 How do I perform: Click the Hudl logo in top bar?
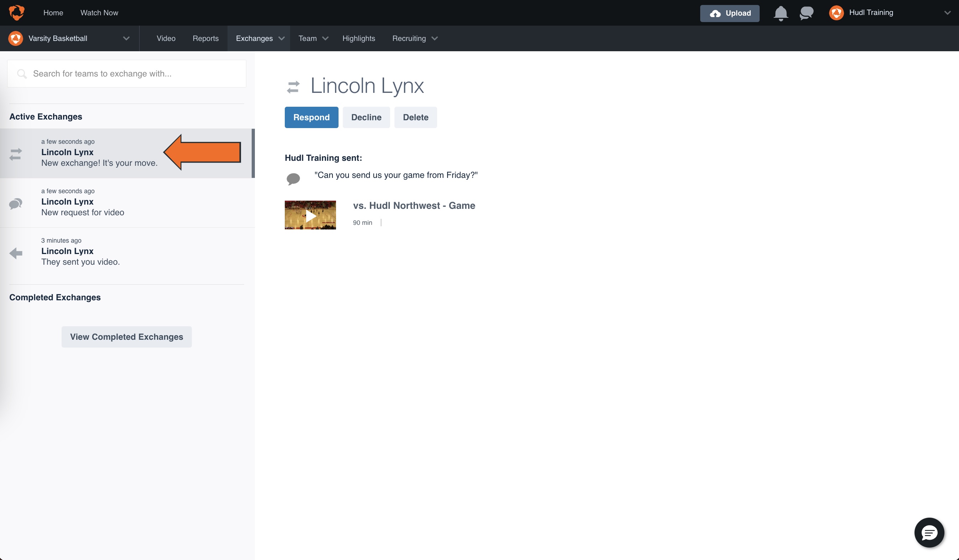(x=16, y=12)
